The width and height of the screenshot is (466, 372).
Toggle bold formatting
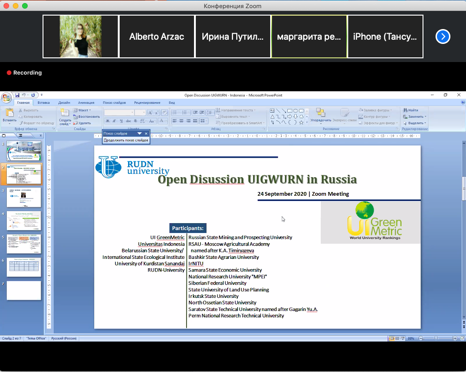(108, 121)
